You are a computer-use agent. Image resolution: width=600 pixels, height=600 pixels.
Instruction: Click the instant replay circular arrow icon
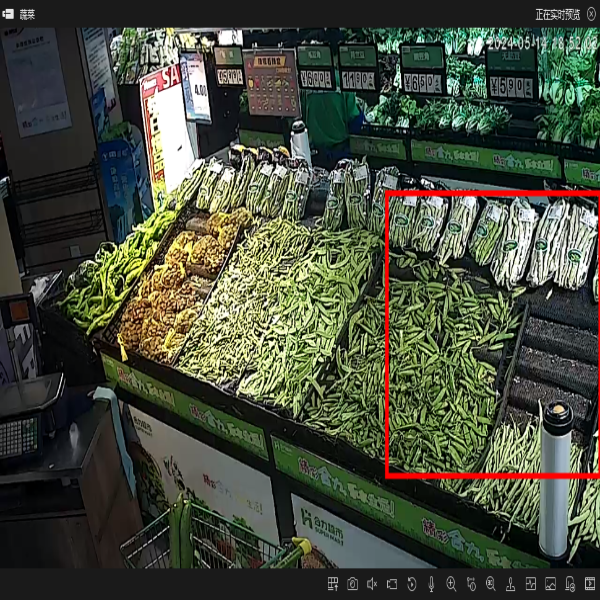coord(412,584)
